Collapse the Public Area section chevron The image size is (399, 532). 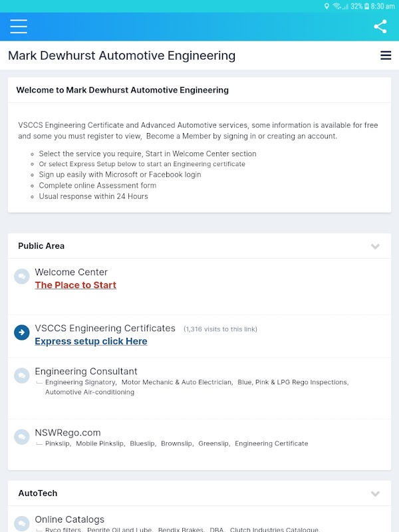[x=375, y=246]
